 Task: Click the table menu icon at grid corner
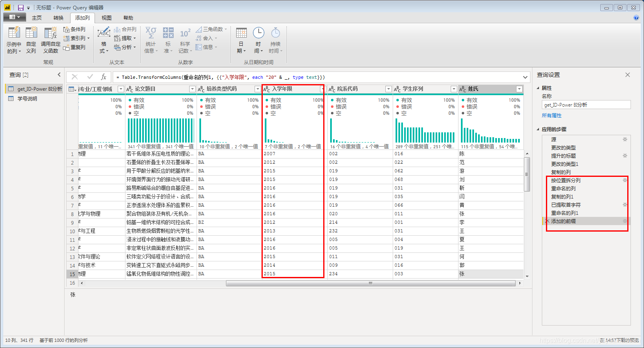[72, 89]
